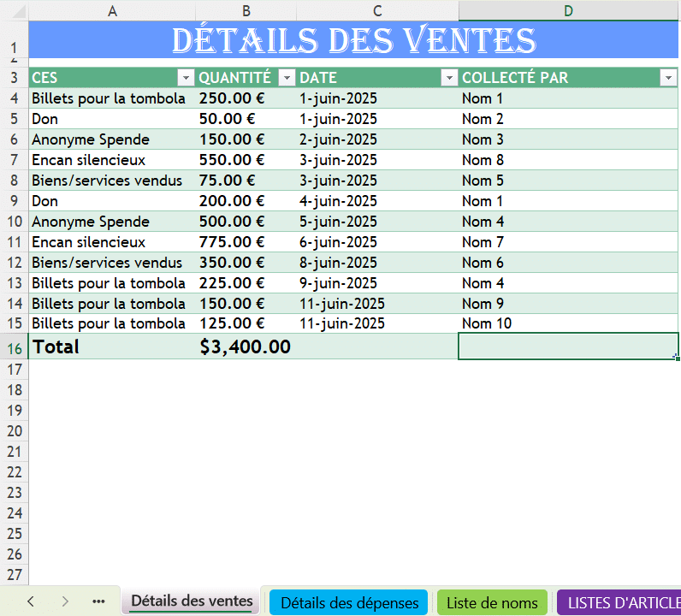The image size is (681, 616).
Task: Open the QUANTITÉ column filter dropdown
Action: tap(287, 78)
